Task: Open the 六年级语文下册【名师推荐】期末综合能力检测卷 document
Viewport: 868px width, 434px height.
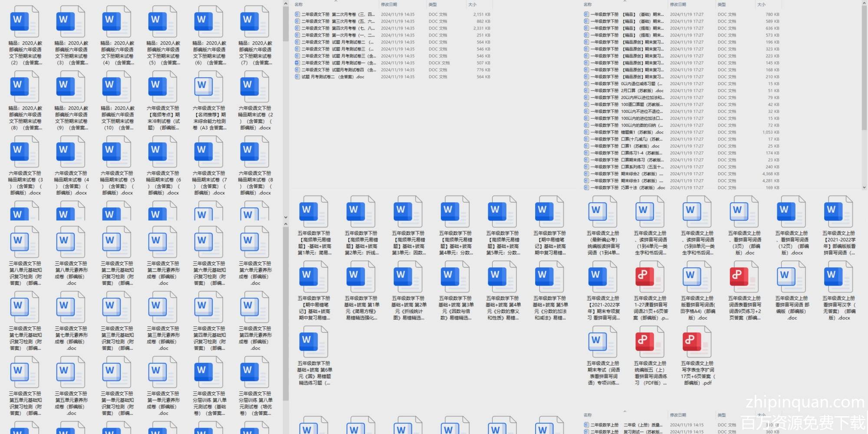Action: (x=209, y=87)
